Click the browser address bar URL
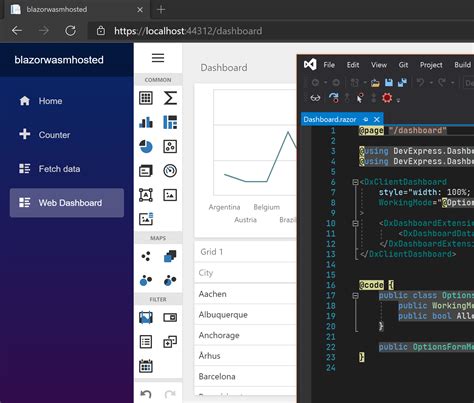474x403 pixels. pos(188,31)
